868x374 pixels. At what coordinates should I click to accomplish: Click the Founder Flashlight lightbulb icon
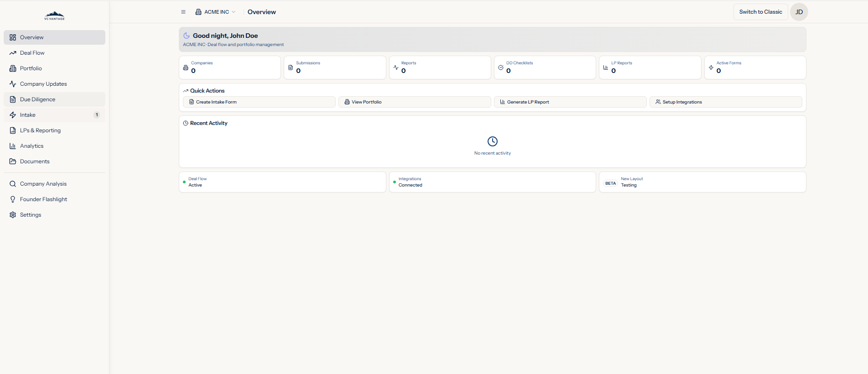click(13, 199)
